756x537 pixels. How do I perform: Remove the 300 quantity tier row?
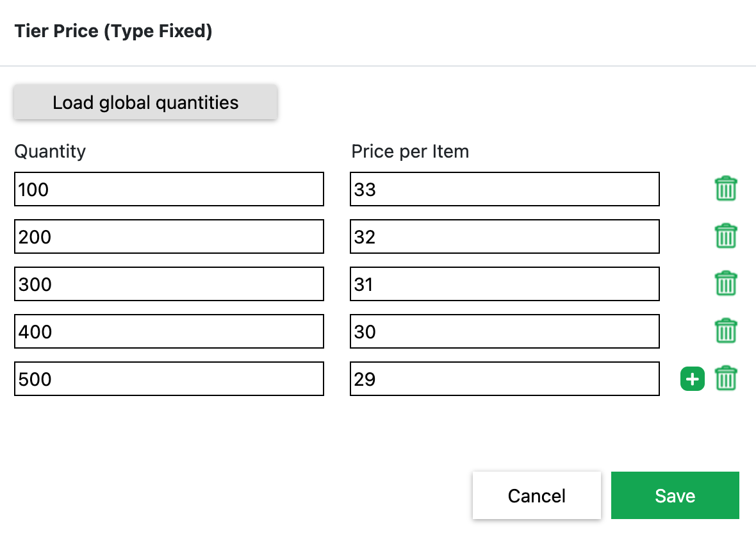click(x=725, y=284)
